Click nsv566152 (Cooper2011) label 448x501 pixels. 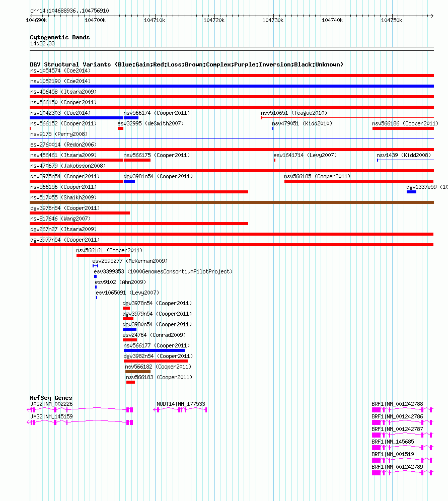pyautogui.click(x=63, y=123)
